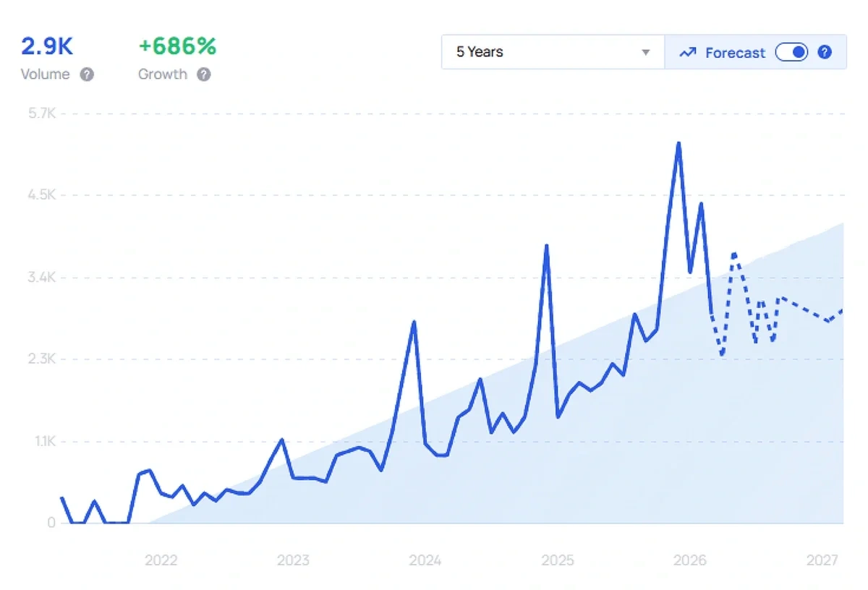
Task: Select the +686% growth figure
Action: 177,46
